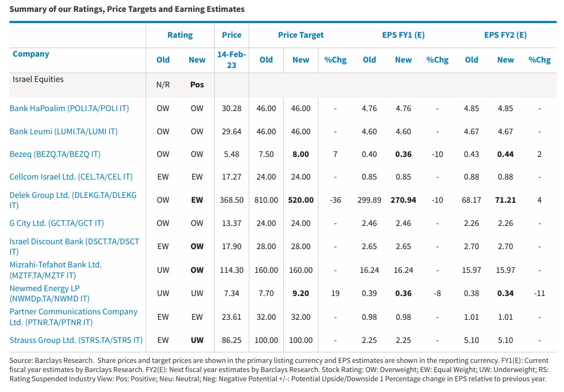Click the EPS FY2 (E) group header
The image size is (564, 392).
[x=505, y=35]
